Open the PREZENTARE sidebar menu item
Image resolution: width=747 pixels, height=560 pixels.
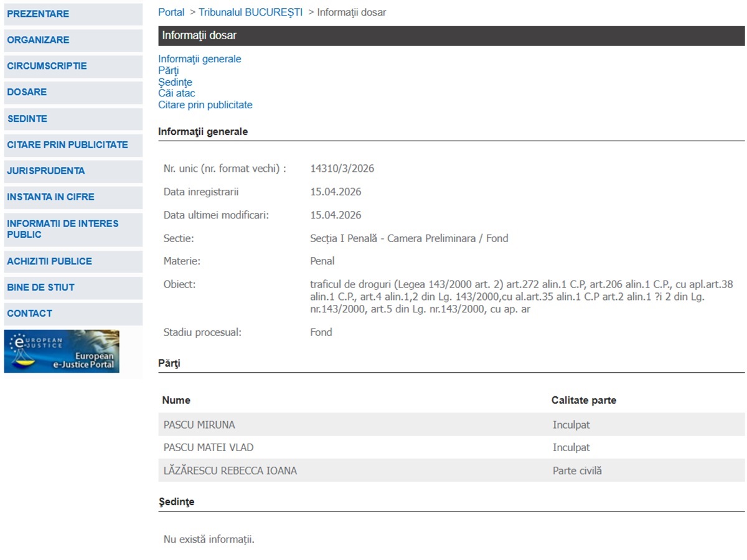tap(73, 14)
